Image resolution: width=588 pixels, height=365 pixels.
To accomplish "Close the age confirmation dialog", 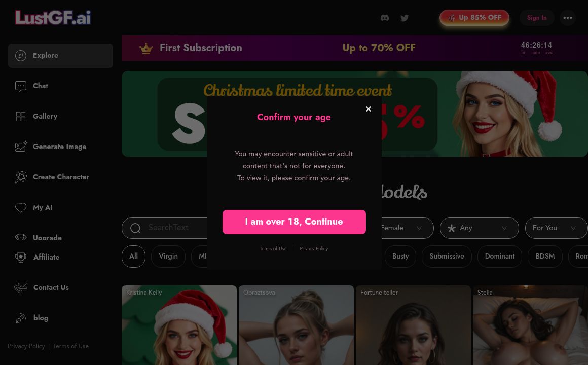I will [368, 109].
